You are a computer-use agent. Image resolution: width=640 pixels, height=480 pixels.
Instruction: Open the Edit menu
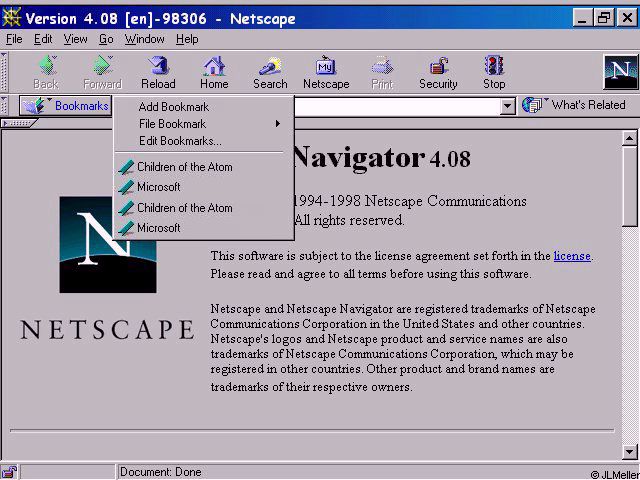tap(43, 39)
